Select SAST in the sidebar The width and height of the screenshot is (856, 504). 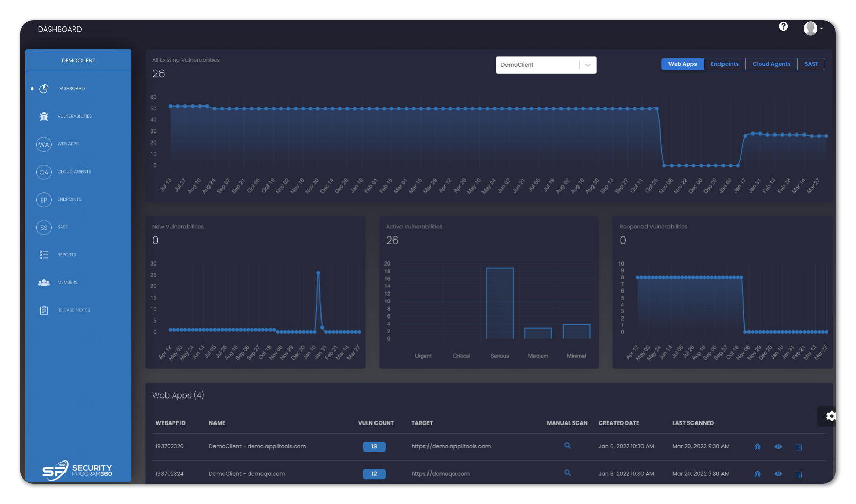coord(63,227)
